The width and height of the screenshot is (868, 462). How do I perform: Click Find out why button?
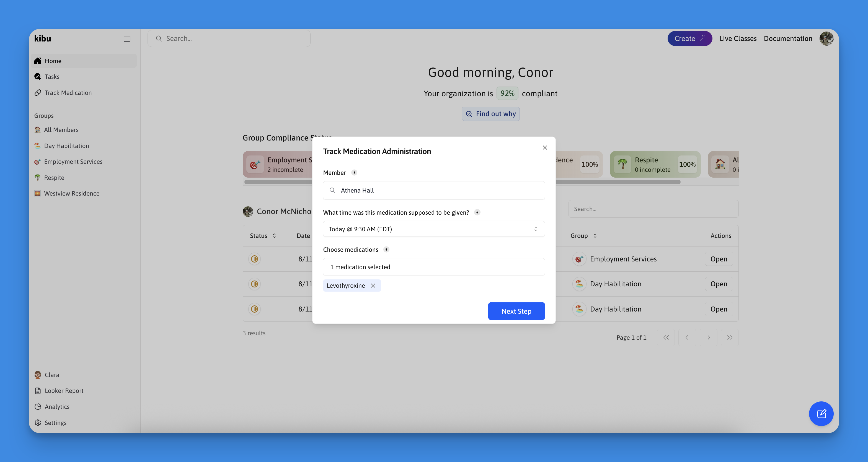(x=490, y=114)
